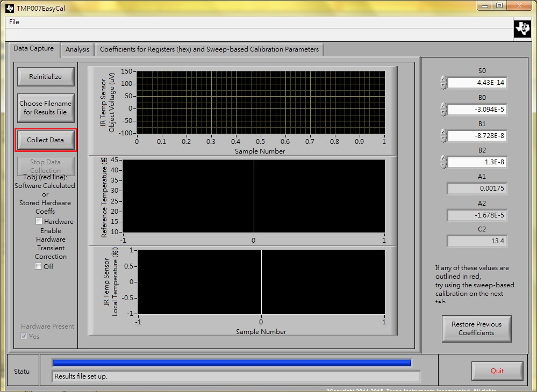Click the B0 value stepper arrows
The height and width of the screenshot is (392, 537).
443,110
